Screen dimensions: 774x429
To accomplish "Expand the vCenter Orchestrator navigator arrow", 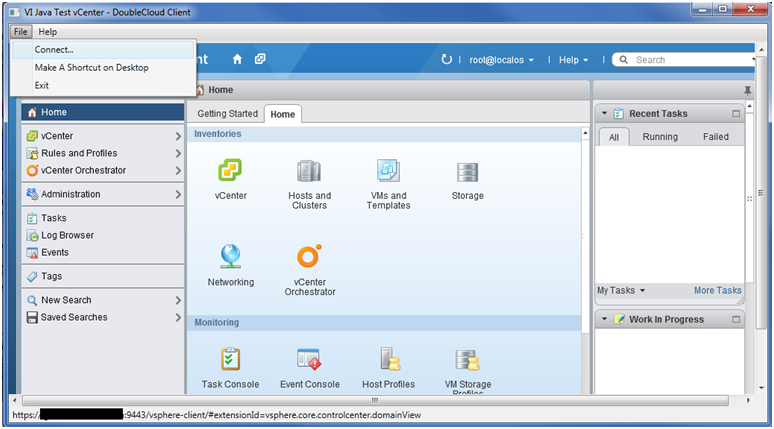I will pyautogui.click(x=178, y=170).
